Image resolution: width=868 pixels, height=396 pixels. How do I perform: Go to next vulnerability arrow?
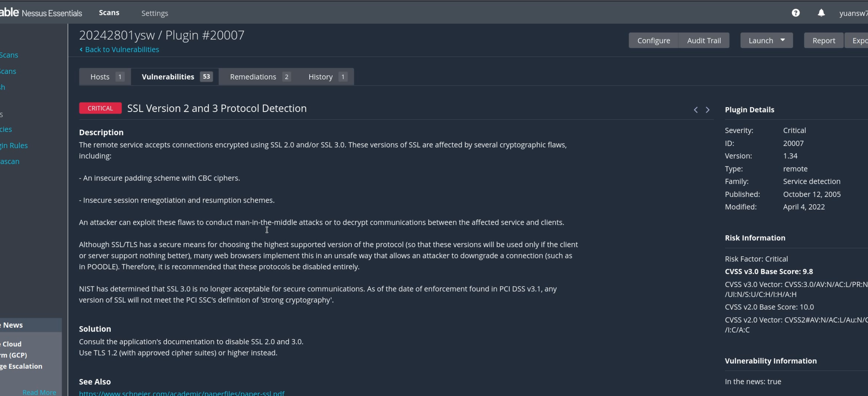[x=708, y=110]
